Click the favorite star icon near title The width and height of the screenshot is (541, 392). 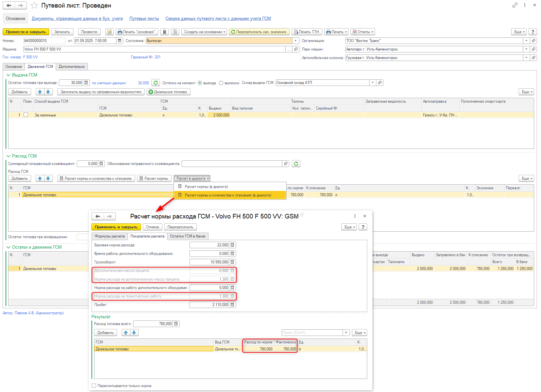click(x=34, y=6)
